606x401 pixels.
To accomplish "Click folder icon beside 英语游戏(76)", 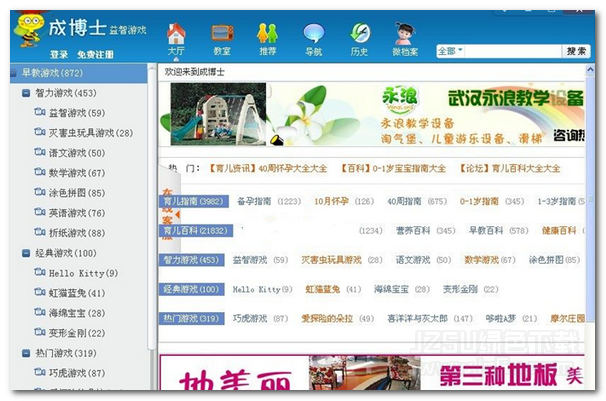I will pos(40,212).
